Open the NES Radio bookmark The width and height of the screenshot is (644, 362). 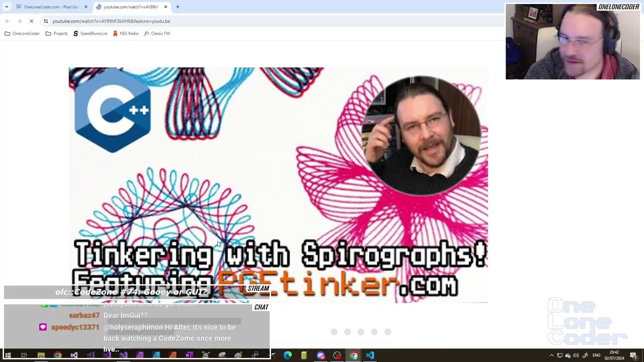coord(126,34)
